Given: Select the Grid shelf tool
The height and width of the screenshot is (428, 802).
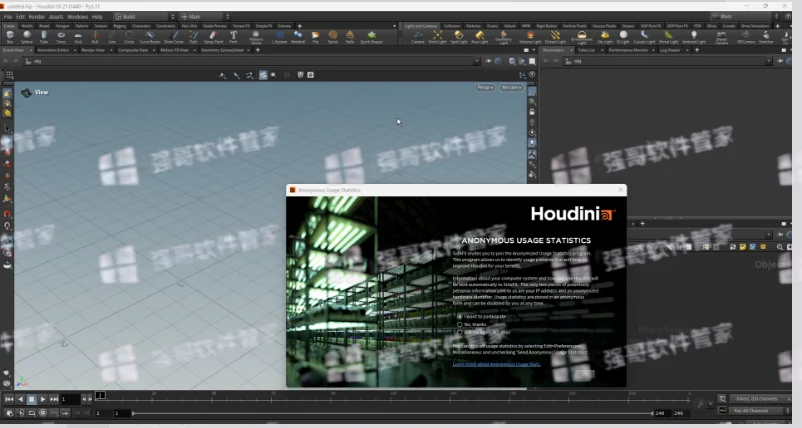Looking at the screenshot, I should (78, 36).
